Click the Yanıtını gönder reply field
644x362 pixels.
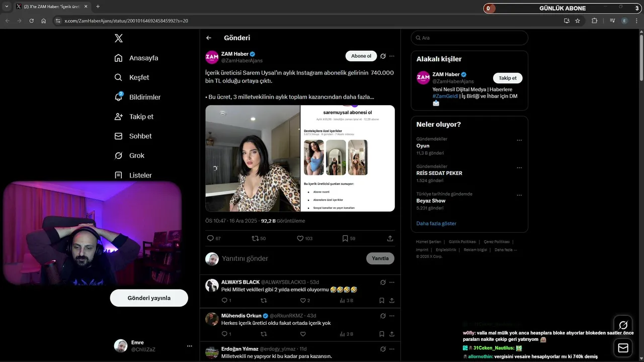click(292, 258)
